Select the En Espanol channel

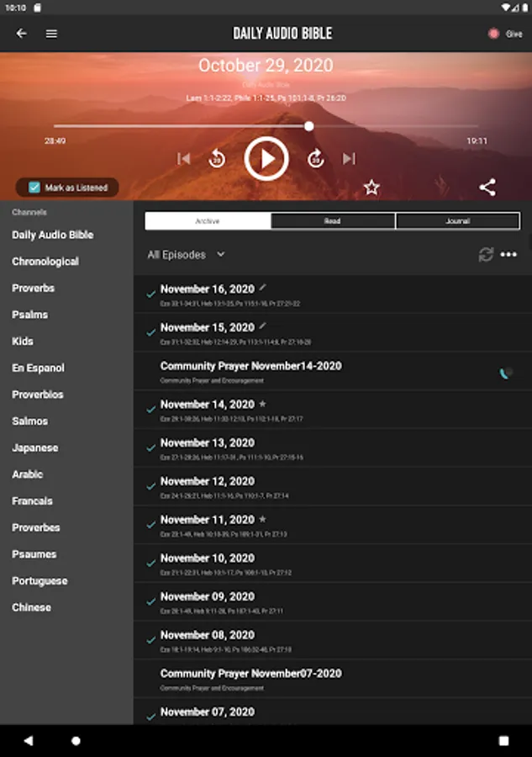coord(38,368)
